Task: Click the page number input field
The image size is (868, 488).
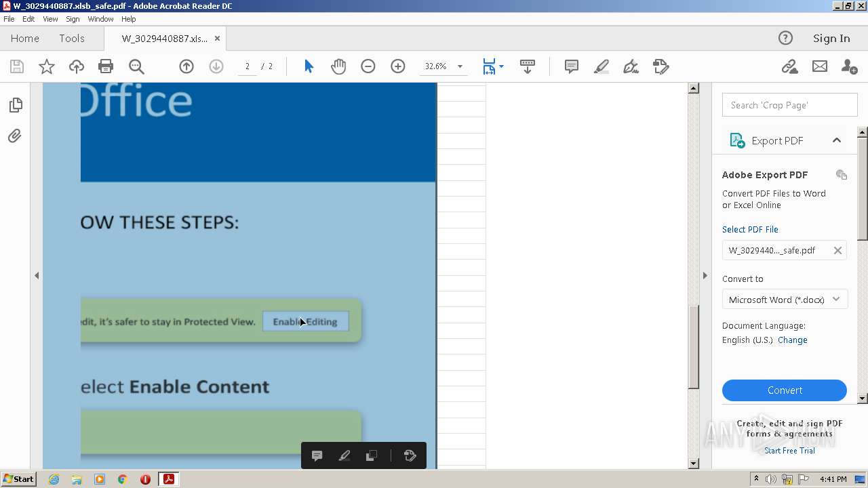Action: [247, 66]
